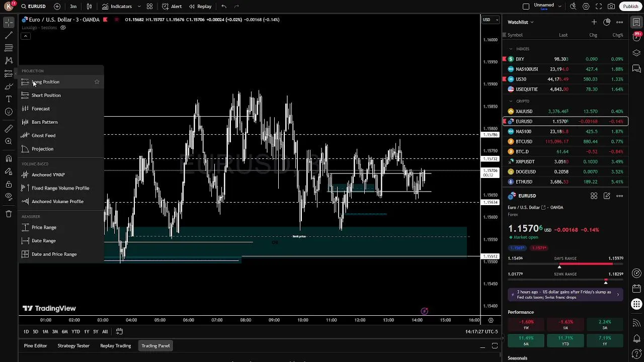Select Fixed Range Volume Profile
Image resolution: width=644 pixels, height=362 pixels.
coord(61,188)
